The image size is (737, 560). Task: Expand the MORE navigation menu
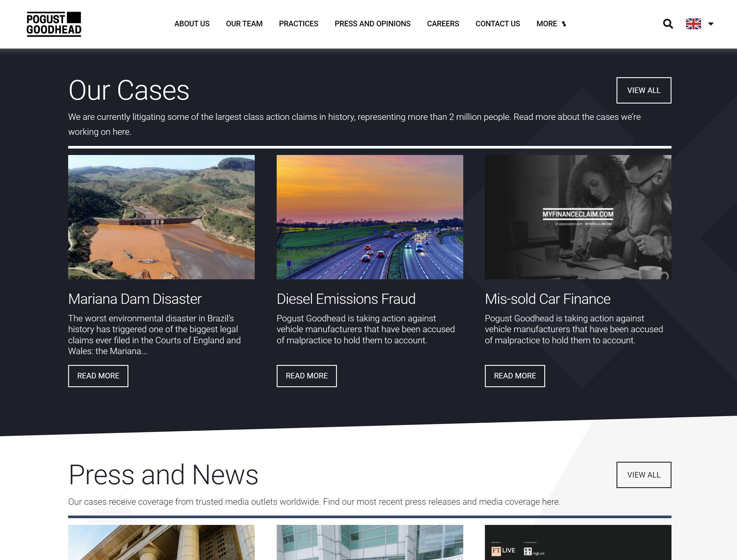click(551, 24)
